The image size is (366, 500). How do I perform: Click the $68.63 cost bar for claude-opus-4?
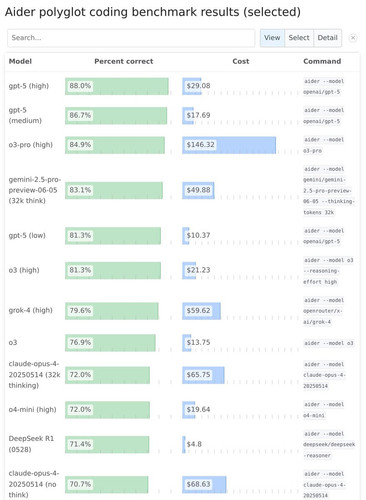pos(204,485)
